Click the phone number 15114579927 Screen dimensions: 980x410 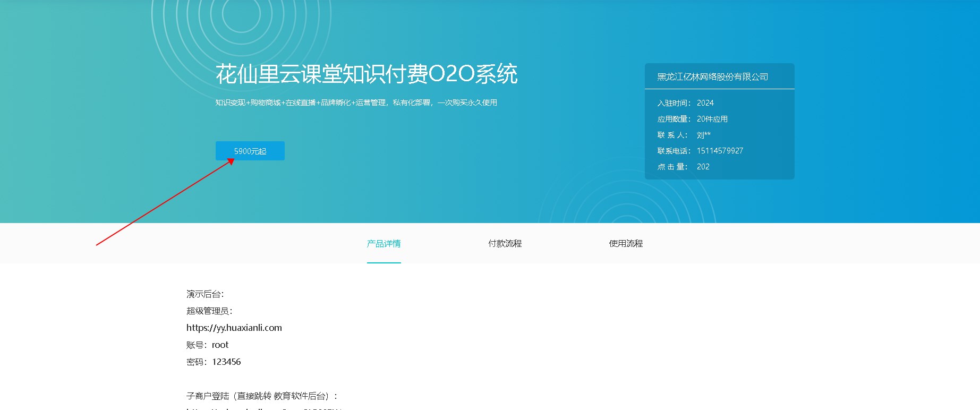click(x=720, y=151)
